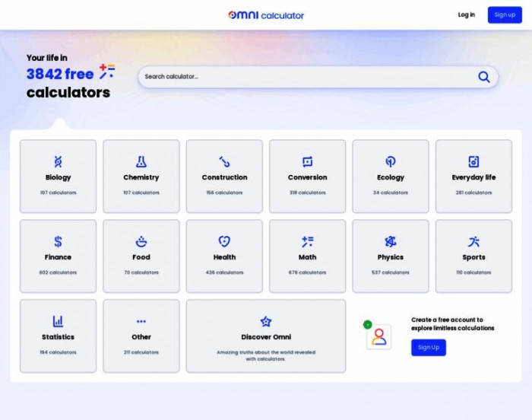The height and width of the screenshot is (420, 532).
Task: Click the Ecology card's calculators count text
Action: click(x=391, y=192)
